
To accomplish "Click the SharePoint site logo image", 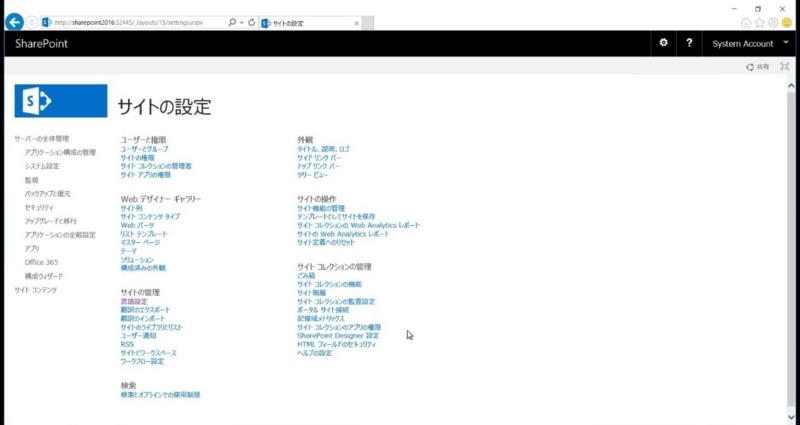I will click(61, 101).
